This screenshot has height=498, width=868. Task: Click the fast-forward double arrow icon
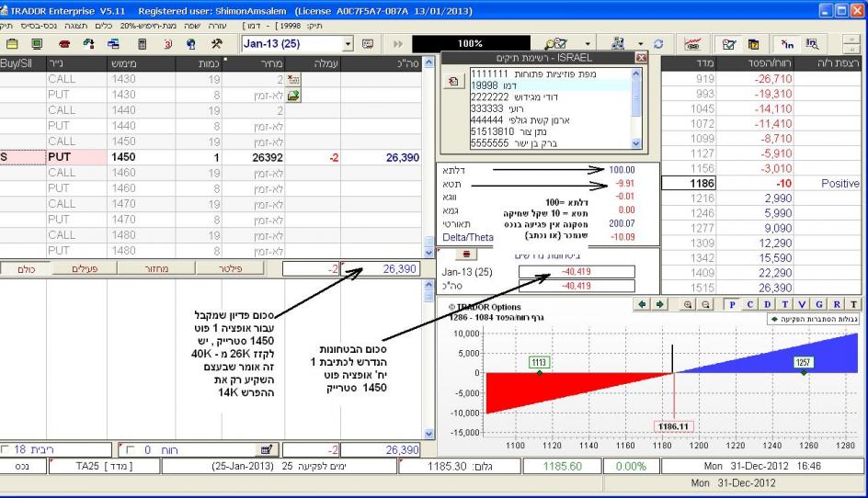(397, 44)
